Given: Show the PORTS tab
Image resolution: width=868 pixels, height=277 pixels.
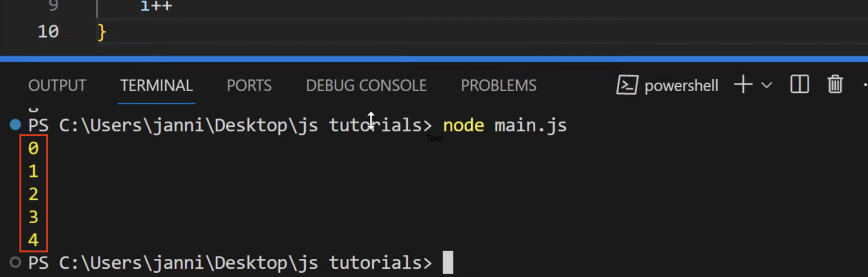Looking at the screenshot, I should 249,86.
